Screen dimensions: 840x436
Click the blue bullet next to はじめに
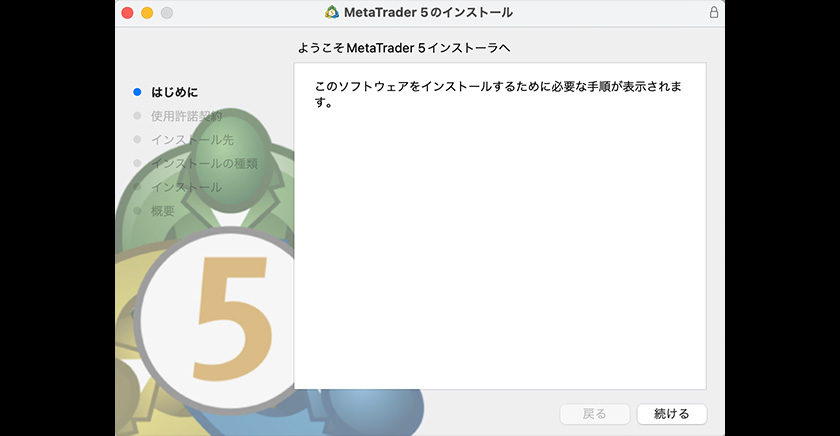click(x=137, y=92)
